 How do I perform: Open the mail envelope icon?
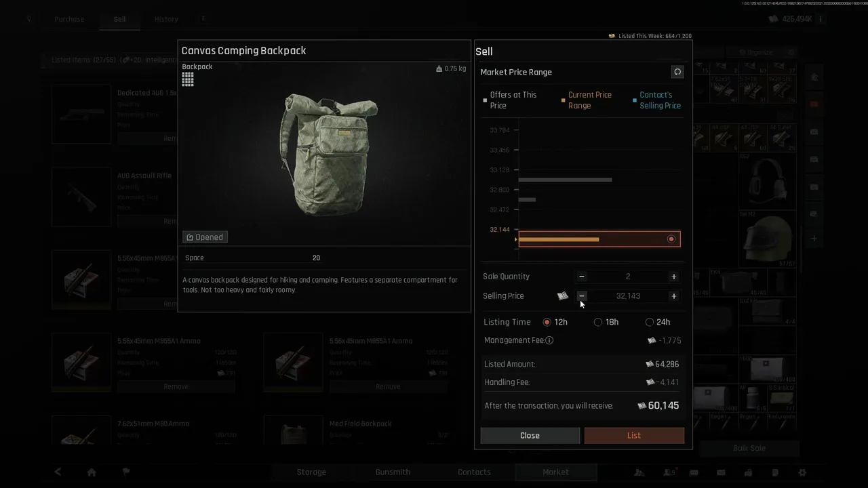pos(721,472)
